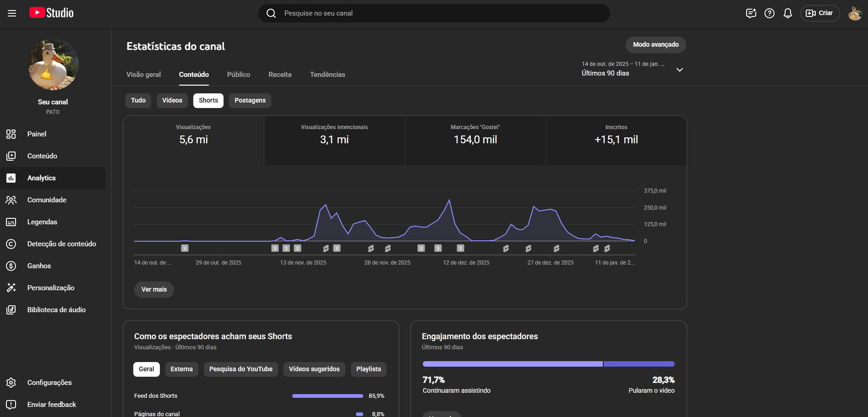Open account avatar menu in the top right
The height and width of the screenshot is (417, 868).
[x=854, y=13]
